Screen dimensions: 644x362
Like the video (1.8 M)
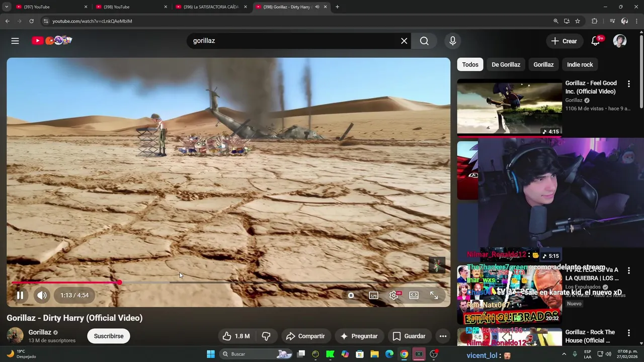coord(237,336)
